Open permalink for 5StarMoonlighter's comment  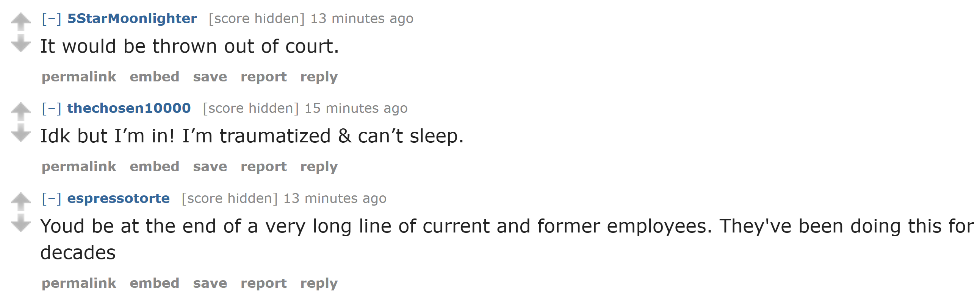click(x=79, y=77)
